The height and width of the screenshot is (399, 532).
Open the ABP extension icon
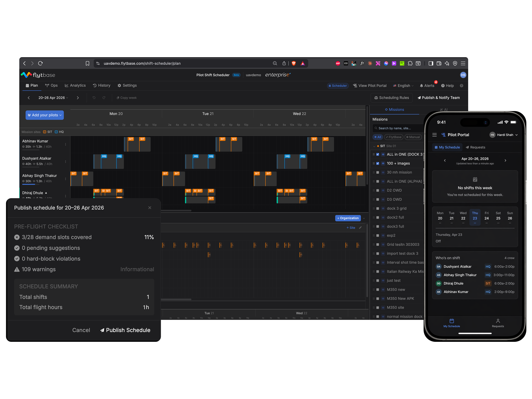[338, 63]
